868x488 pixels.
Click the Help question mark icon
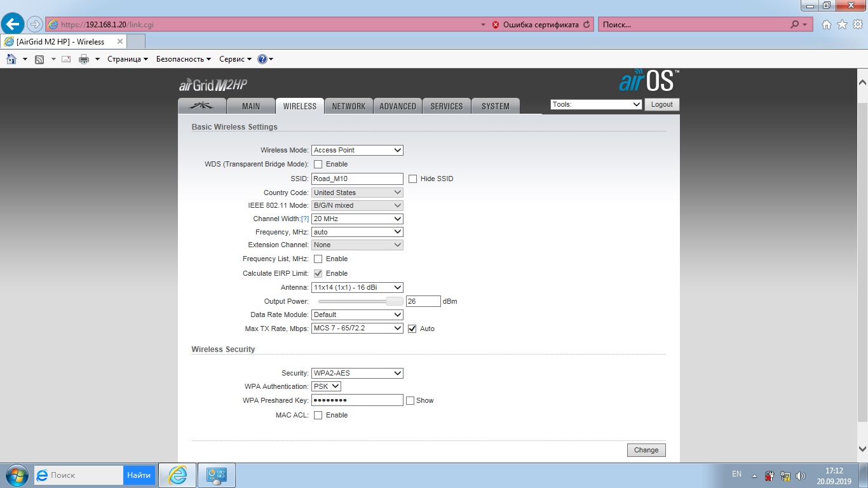tap(262, 59)
